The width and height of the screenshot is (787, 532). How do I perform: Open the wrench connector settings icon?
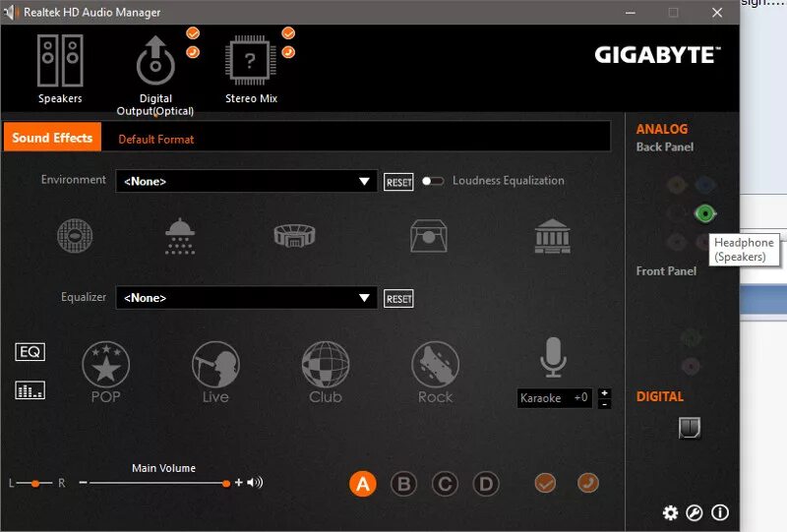point(695,513)
